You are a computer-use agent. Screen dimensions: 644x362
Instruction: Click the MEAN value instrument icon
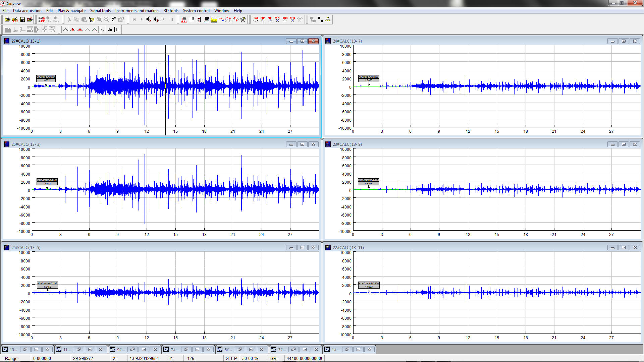click(270, 19)
